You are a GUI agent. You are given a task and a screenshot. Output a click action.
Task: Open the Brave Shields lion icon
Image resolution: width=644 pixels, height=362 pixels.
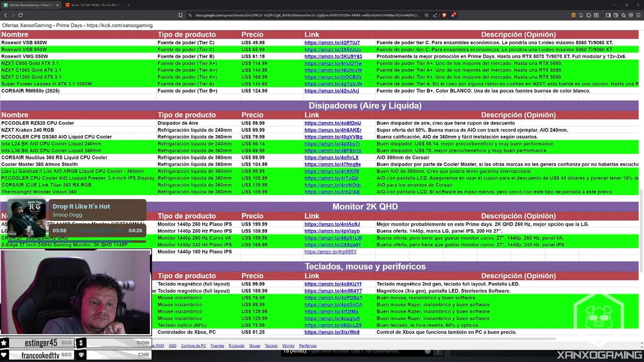tap(444, 15)
